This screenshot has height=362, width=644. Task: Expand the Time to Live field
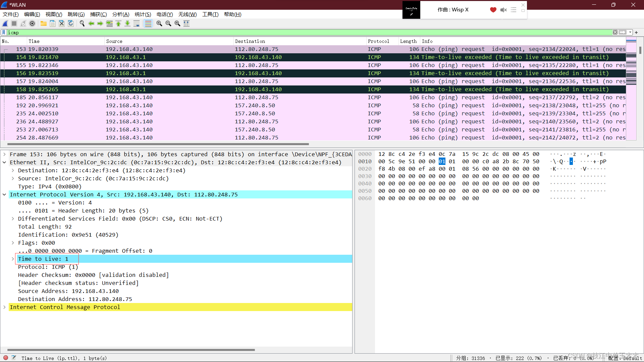(13, 259)
